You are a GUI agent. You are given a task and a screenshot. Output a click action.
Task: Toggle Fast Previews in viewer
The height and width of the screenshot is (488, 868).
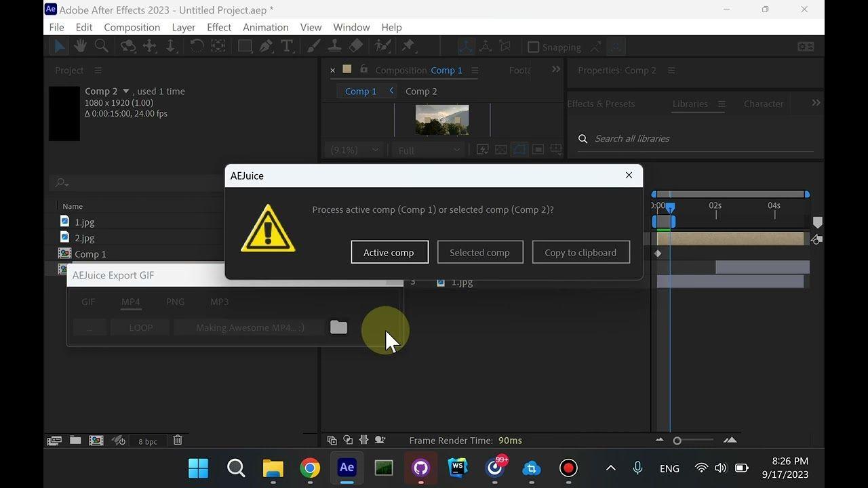pyautogui.click(x=483, y=150)
